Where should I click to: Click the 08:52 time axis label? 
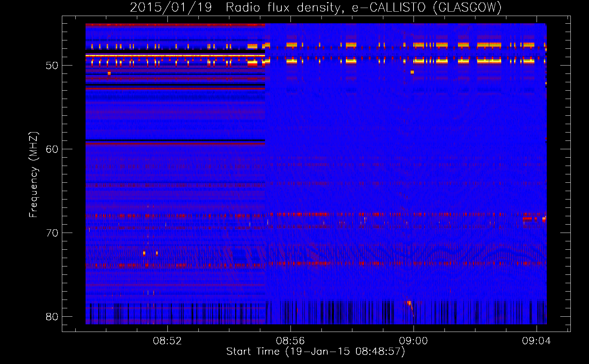[167, 341]
